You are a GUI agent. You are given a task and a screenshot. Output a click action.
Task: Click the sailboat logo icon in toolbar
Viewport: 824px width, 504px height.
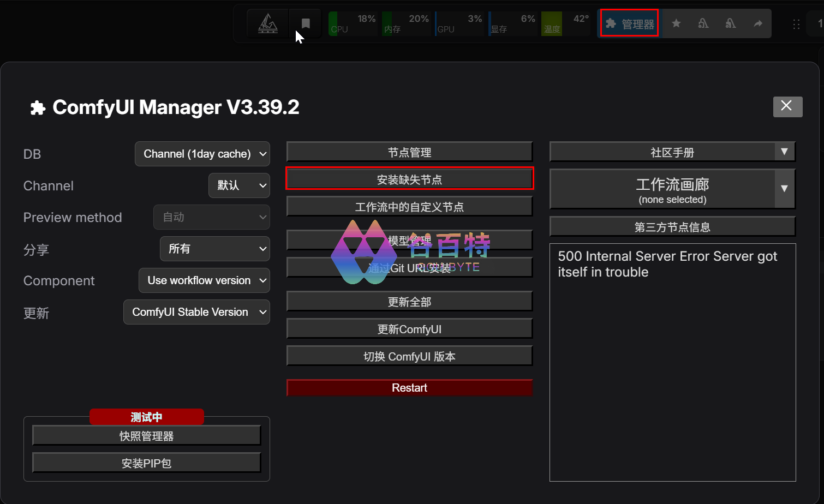tap(267, 23)
